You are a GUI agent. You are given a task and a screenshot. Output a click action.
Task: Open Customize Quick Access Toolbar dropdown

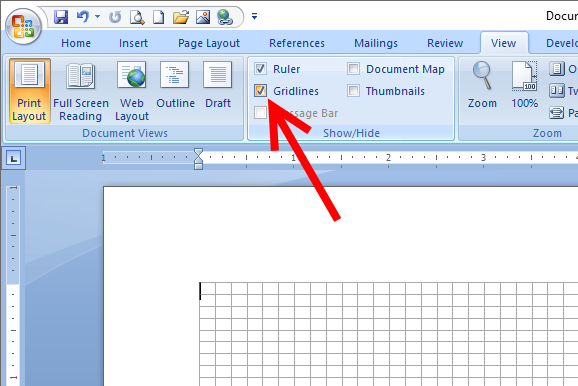click(x=254, y=16)
